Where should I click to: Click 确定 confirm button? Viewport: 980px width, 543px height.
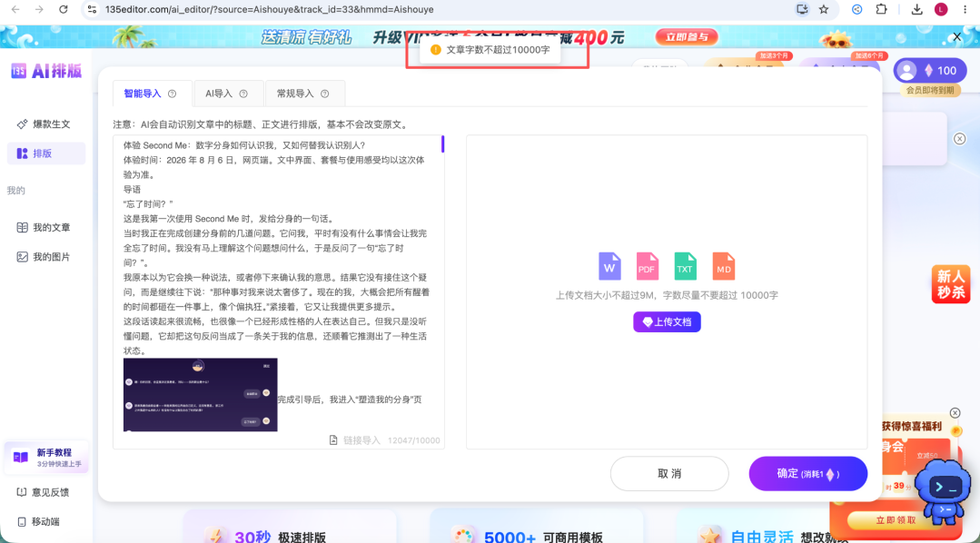(808, 474)
